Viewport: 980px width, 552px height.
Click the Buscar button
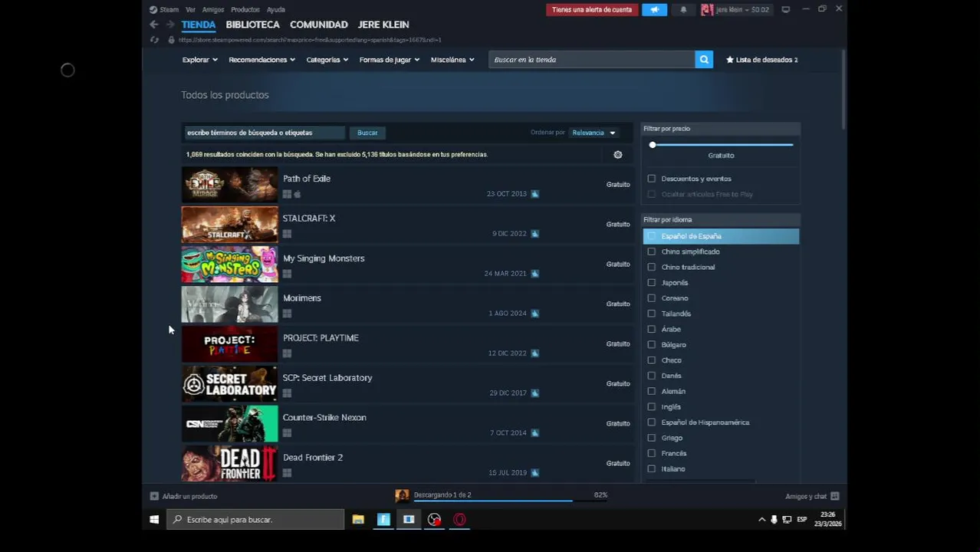click(367, 133)
